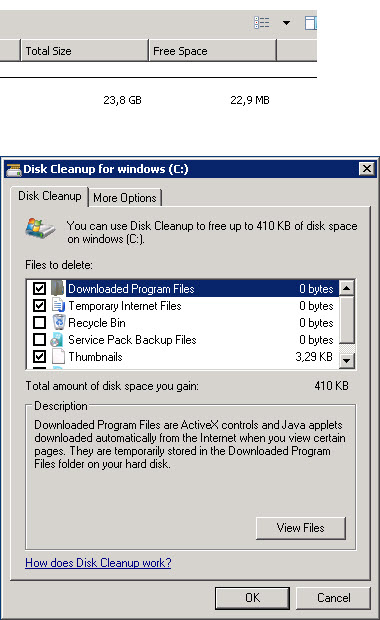Click the Service Pack Backup Files icon
The width and height of the screenshot is (380, 620).
57,339
